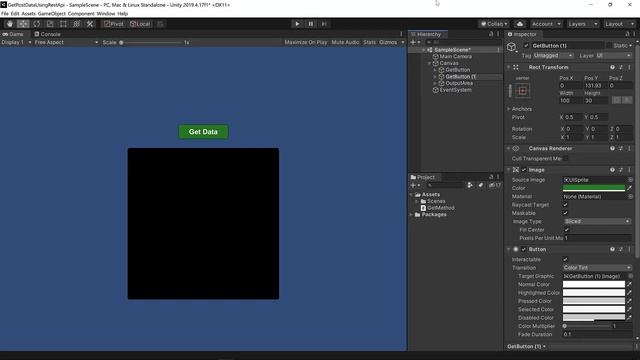This screenshot has width=640, height=360.
Task: Open the Collab dropdown
Action: click(x=494, y=24)
